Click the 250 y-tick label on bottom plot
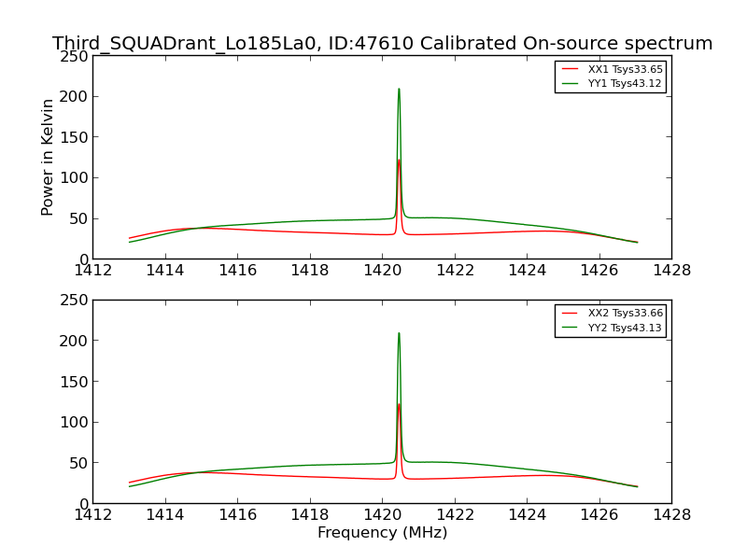Viewport: 747px width, 560px height. tap(74, 301)
